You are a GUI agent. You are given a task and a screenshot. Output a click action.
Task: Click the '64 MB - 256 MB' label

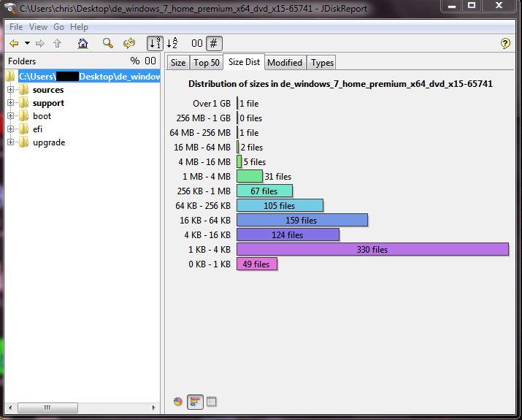coord(200,133)
